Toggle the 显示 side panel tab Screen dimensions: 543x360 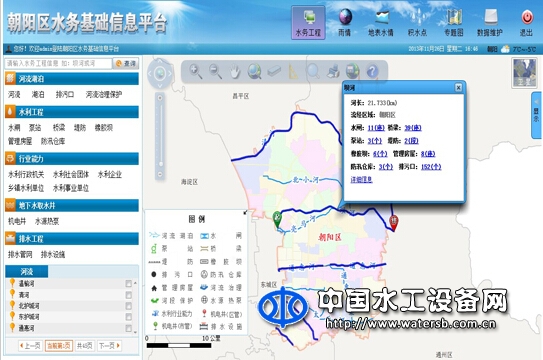pyautogui.click(x=536, y=115)
